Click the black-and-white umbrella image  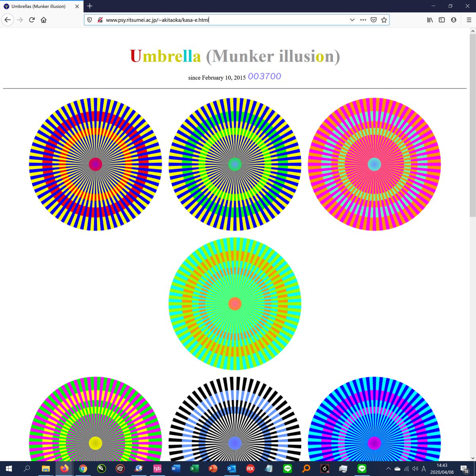tap(235, 419)
